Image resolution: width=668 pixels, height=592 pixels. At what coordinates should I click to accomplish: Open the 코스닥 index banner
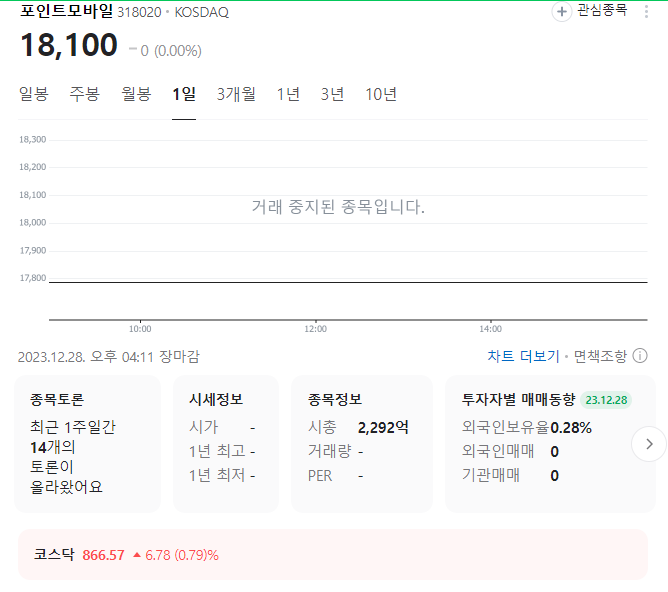[x=333, y=555]
